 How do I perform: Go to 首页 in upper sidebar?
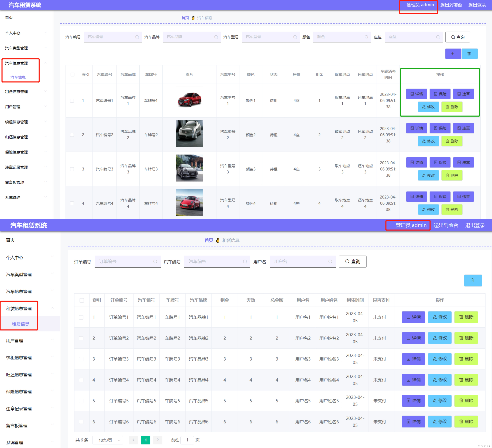[x=9, y=18]
